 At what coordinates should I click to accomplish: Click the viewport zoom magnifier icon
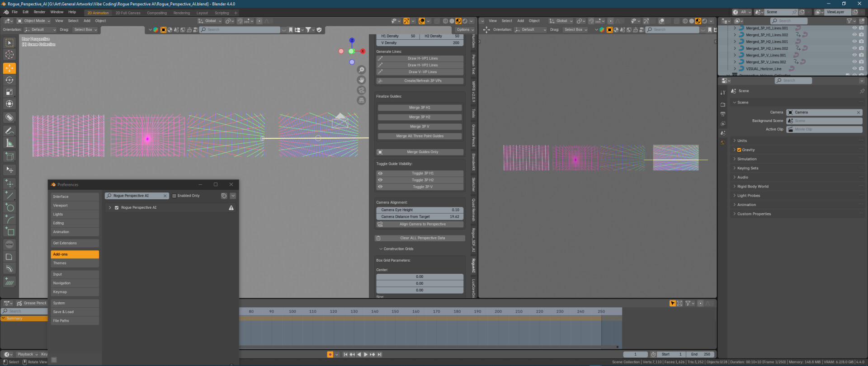(361, 70)
